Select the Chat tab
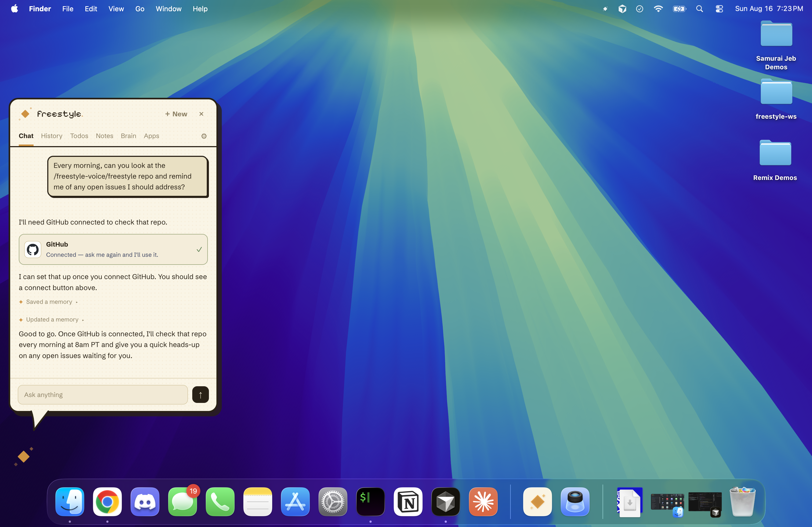This screenshot has width=812, height=527. 26,136
